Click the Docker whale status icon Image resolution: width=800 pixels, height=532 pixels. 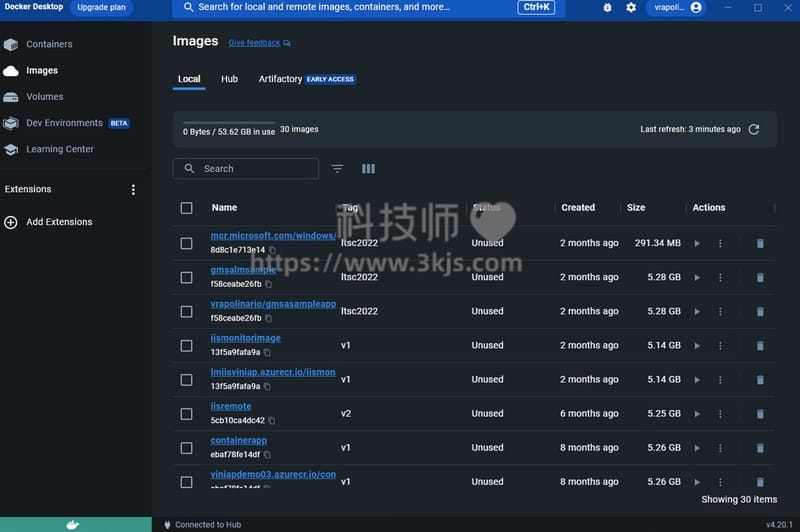tap(72, 525)
